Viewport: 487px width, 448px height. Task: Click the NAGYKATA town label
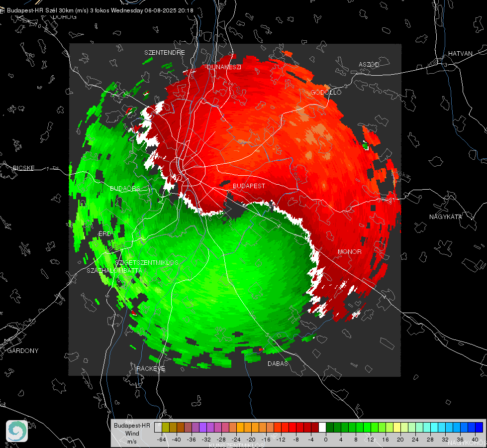tap(446, 217)
